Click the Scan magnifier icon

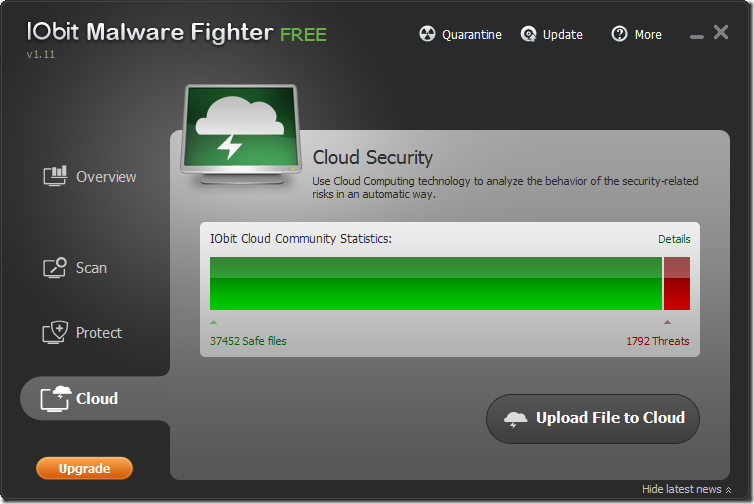pyautogui.click(x=54, y=268)
